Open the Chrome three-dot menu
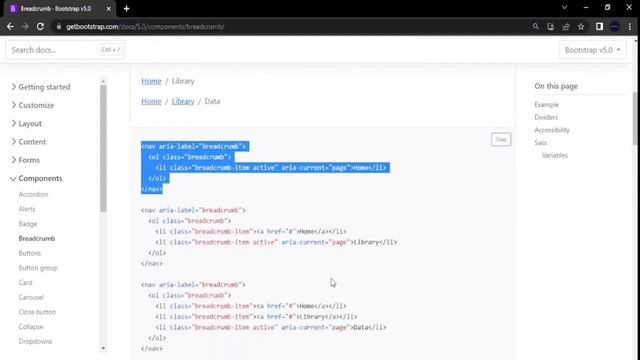The width and height of the screenshot is (640, 360). (630, 27)
